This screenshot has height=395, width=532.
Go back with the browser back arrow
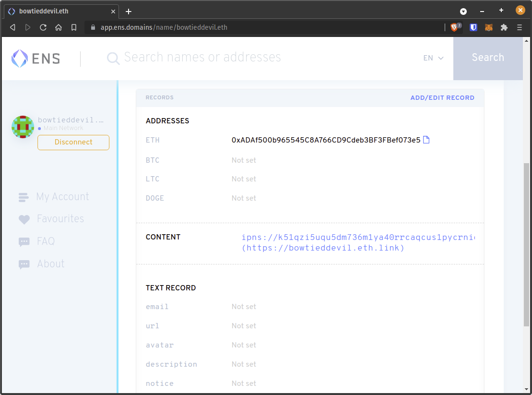click(12, 27)
